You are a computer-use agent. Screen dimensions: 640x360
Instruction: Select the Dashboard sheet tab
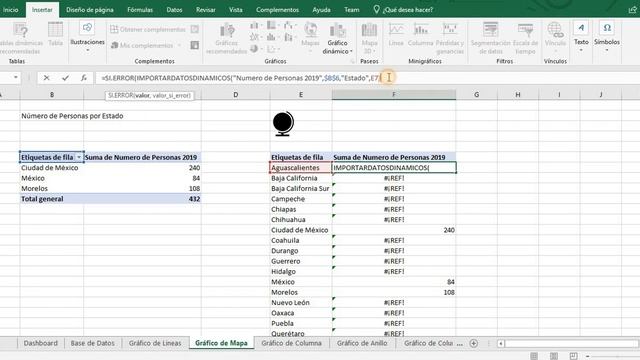(x=40, y=343)
